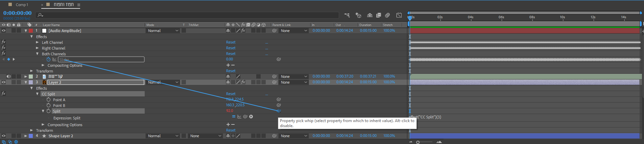Go to next keyframe arrow for Slider
Image resolution: width=644 pixels, height=144 pixels.
point(14,59)
